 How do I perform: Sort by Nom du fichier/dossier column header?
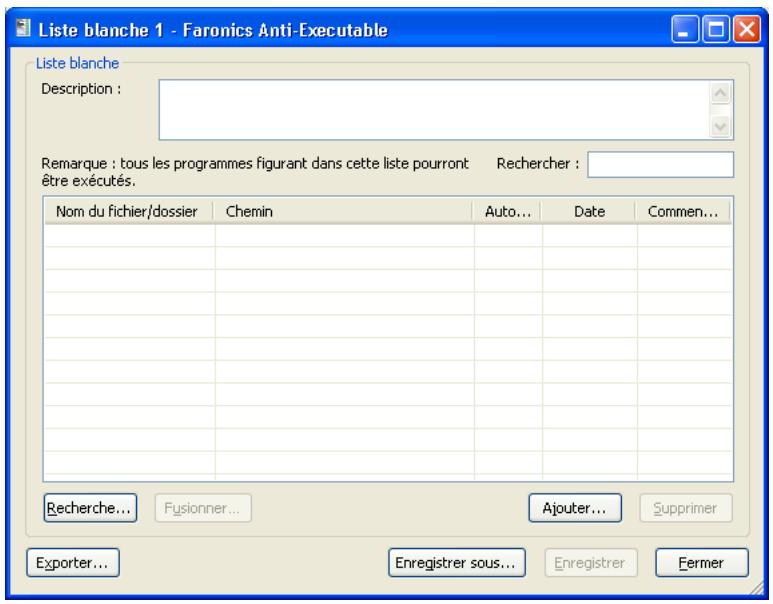pos(129,212)
